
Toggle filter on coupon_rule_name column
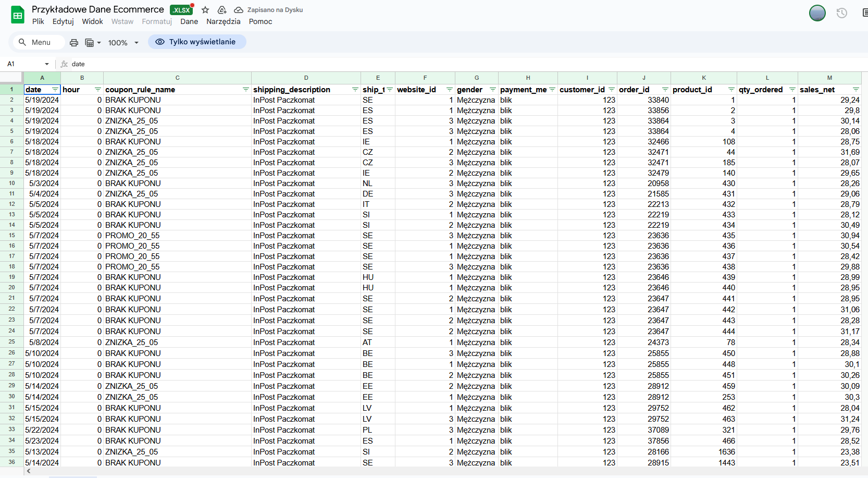click(x=245, y=90)
